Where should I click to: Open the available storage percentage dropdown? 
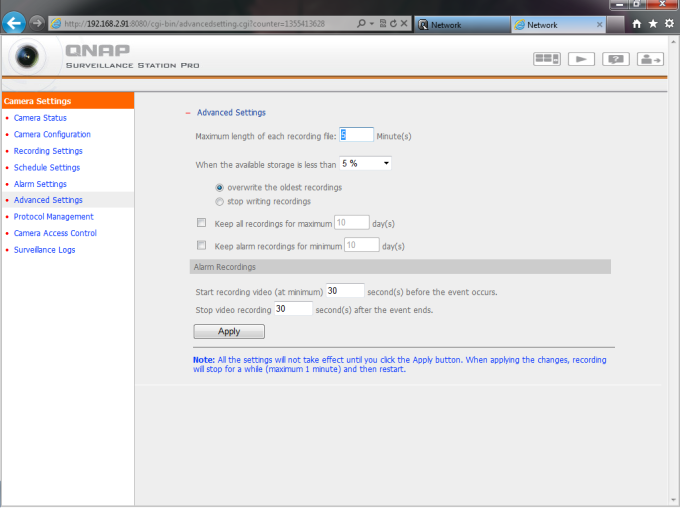click(365, 163)
